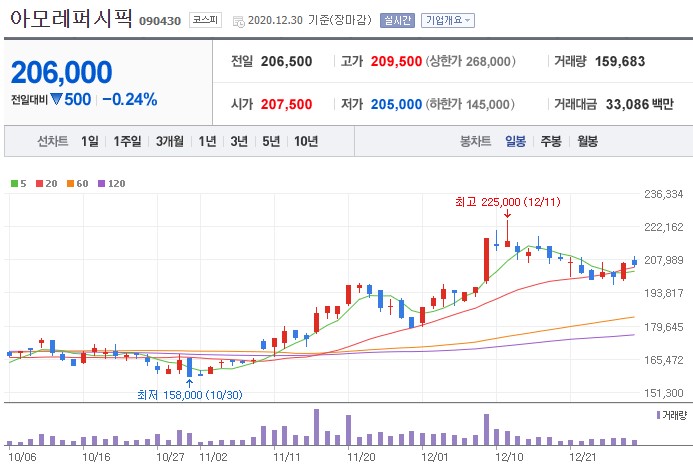Click the purple 120-day moving average swatch
This screenshot has height=468, width=693.
click(x=101, y=183)
